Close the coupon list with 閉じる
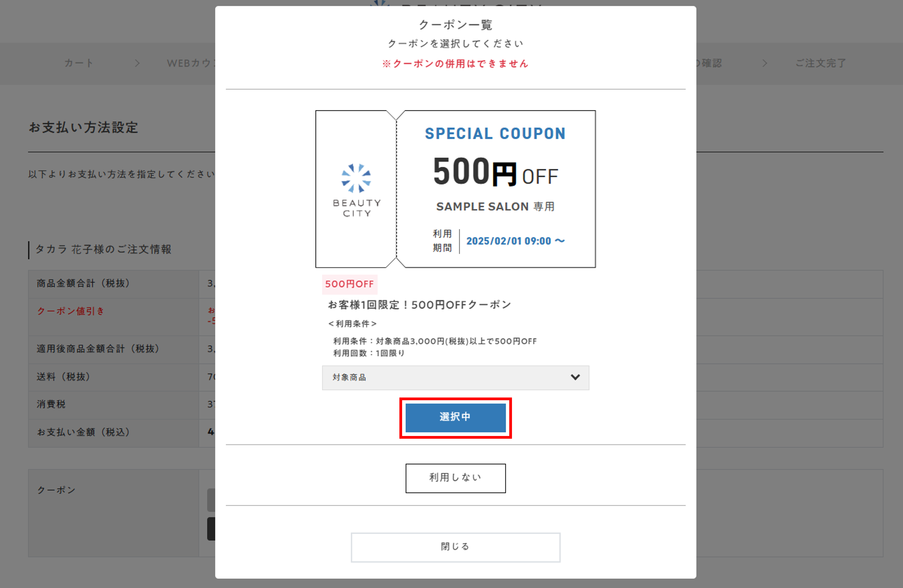The width and height of the screenshot is (903, 588). [x=455, y=547]
